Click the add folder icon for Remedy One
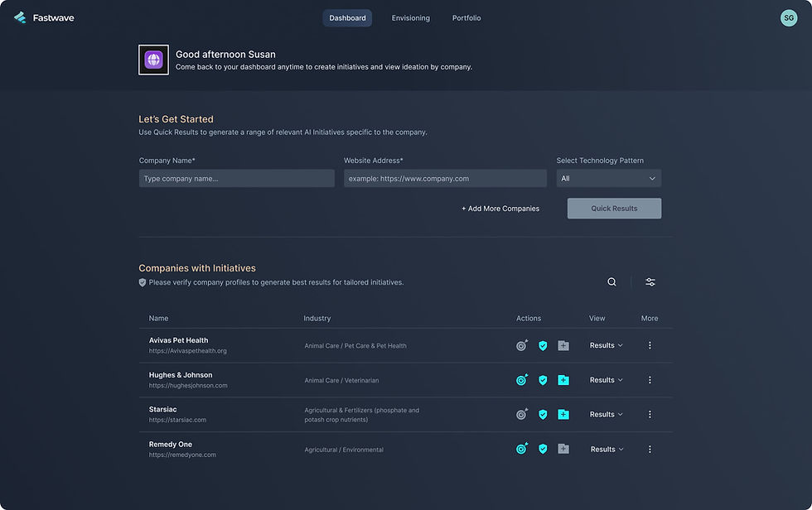812x510 pixels. tap(563, 449)
